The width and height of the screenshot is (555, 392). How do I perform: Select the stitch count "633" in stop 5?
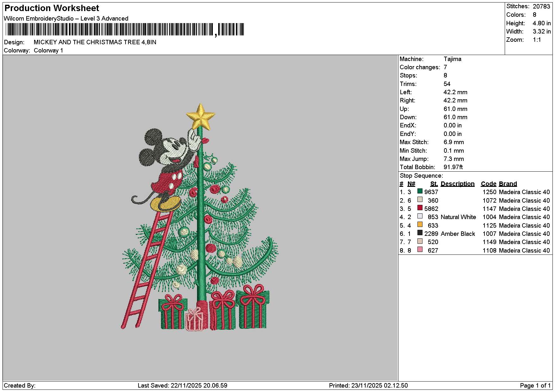click(x=433, y=226)
